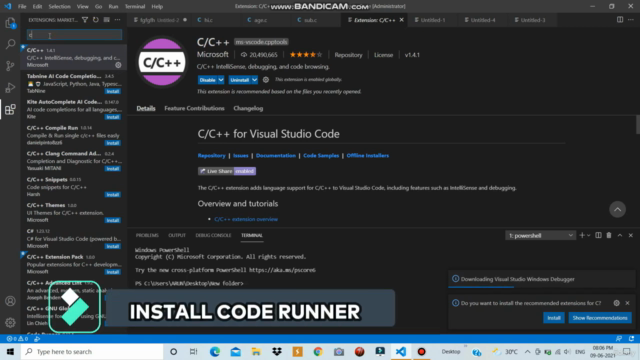This screenshot has height=360, width=640.
Task: Open manage gear on C/C++ list item
Action: [x=118, y=65]
